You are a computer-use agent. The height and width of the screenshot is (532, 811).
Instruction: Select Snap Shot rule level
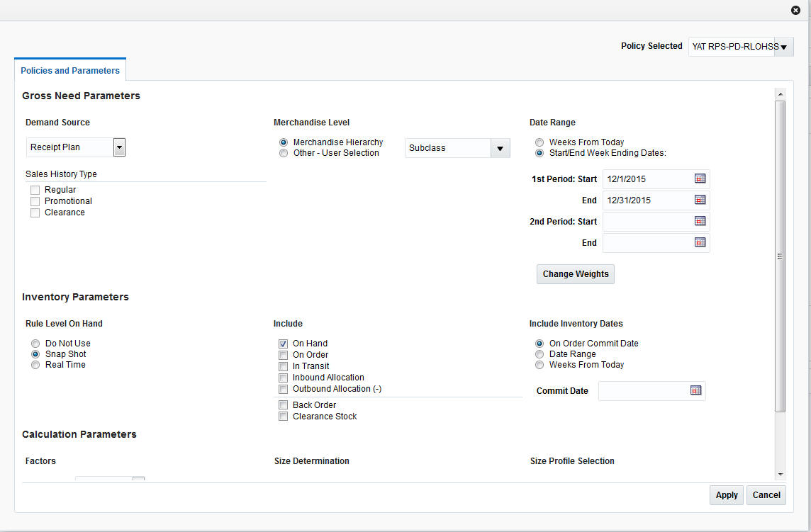point(35,354)
